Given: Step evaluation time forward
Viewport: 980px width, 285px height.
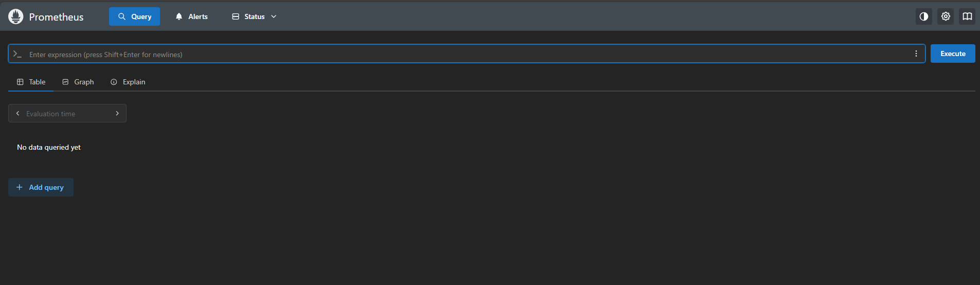Looking at the screenshot, I should click(117, 113).
